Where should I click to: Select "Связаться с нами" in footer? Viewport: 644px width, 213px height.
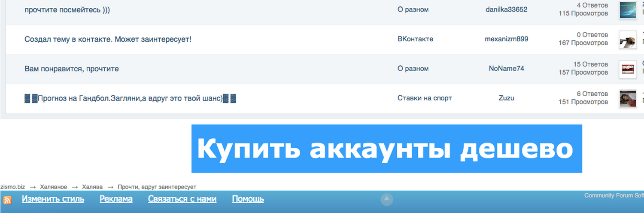pyautogui.click(x=182, y=199)
